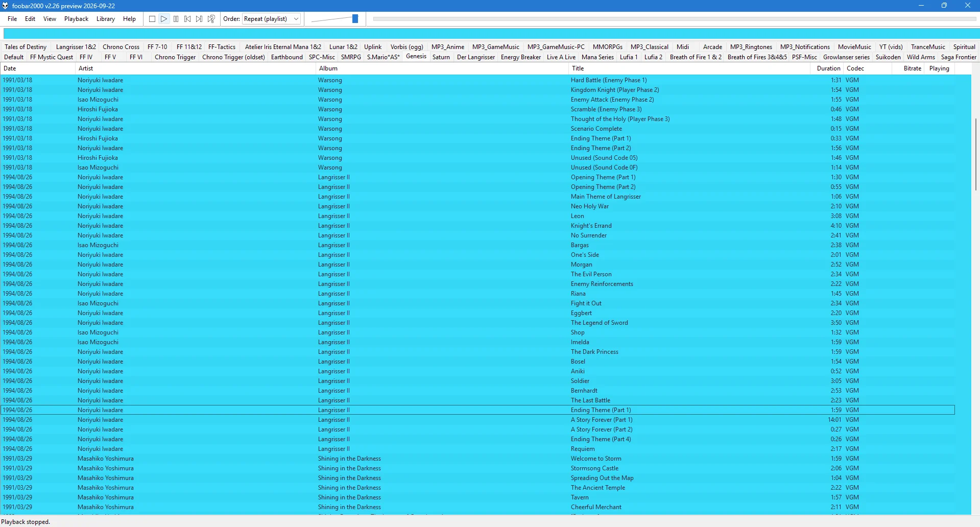The width and height of the screenshot is (980, 527).
Task: Click the Stop playback button
Action: pyautogui.click(x=152, y=19)
